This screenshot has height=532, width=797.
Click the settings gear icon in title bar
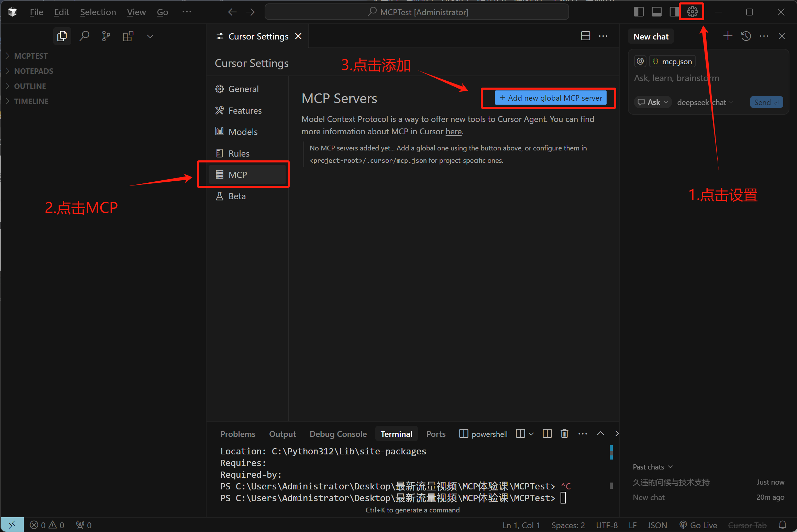point(692,12)
